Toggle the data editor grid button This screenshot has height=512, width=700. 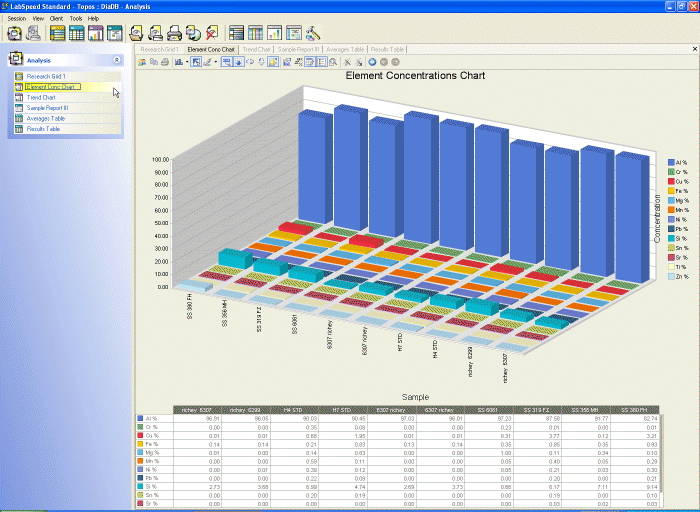point(310,62)
